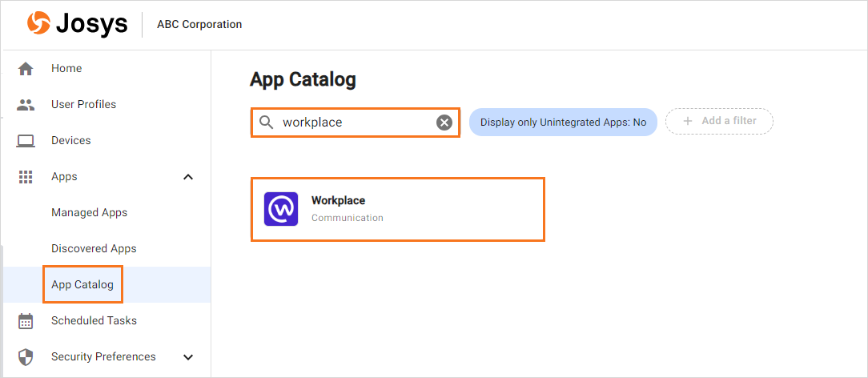Click the User Profiles people icon

(x=26, y=105)
